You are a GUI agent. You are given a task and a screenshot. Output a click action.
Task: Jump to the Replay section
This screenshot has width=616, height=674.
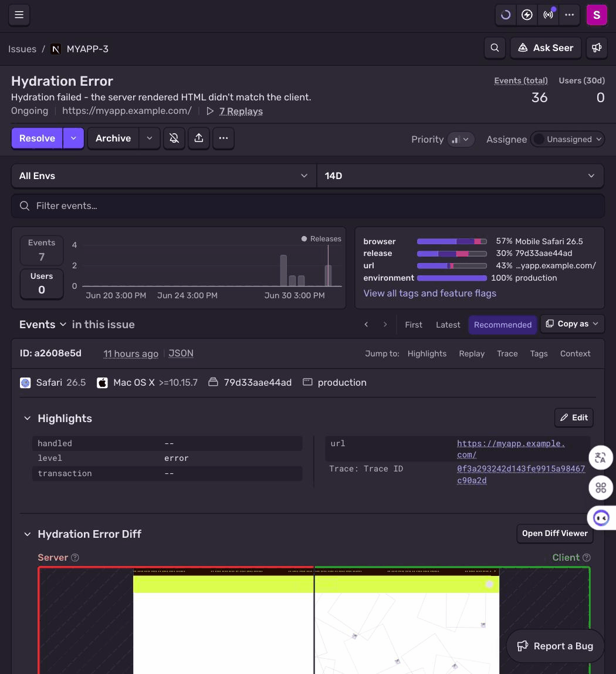472,353
